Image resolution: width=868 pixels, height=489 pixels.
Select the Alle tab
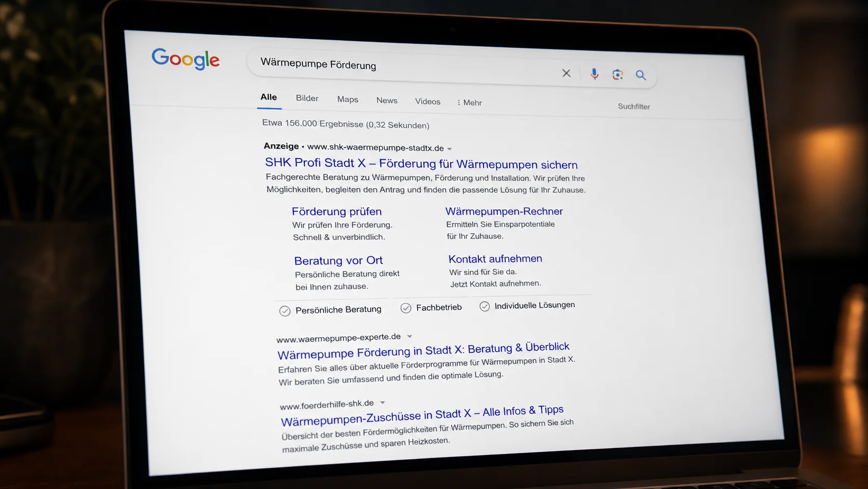[x=268, y=97]
